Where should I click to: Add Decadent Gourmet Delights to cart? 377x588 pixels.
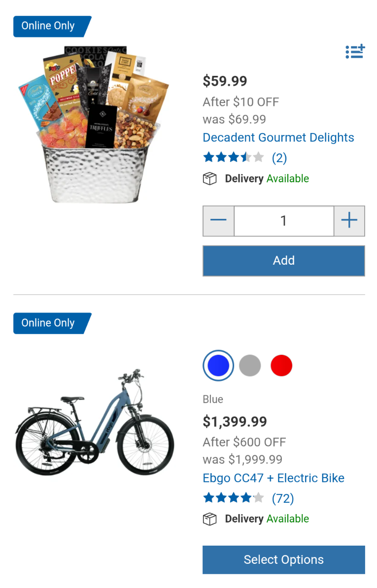click(x=283, y=261)
